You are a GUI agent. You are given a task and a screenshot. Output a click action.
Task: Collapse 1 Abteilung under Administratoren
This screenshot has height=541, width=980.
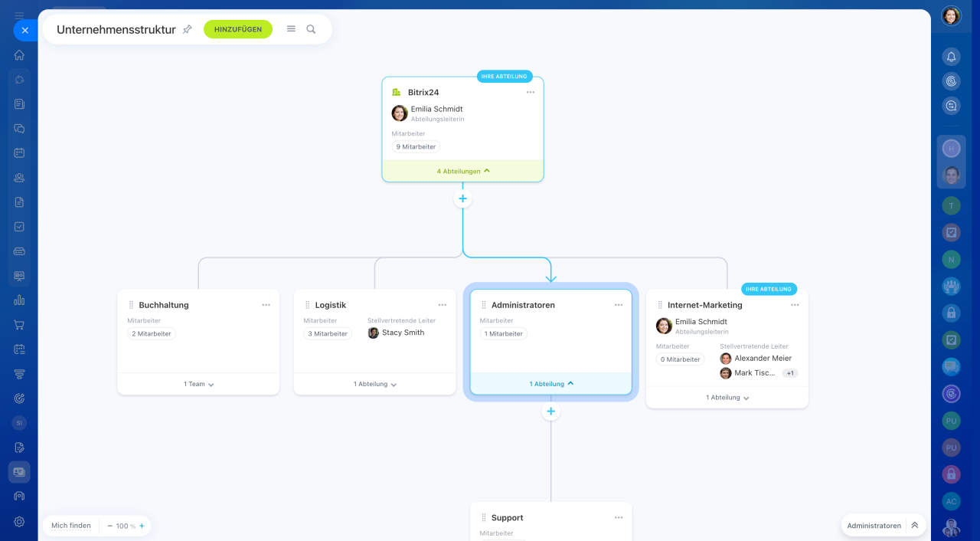(x=551, y=383)
